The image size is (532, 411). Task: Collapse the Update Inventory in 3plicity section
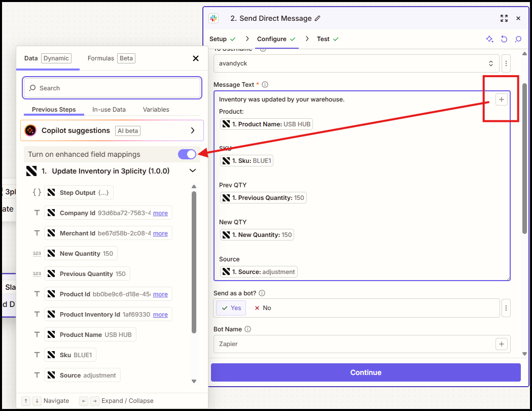(192, 170)
